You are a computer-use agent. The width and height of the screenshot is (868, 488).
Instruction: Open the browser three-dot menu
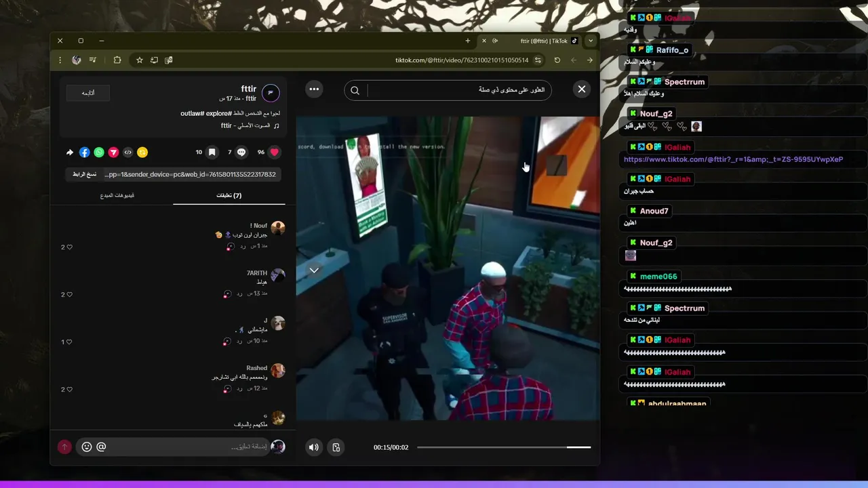(60, 60)
